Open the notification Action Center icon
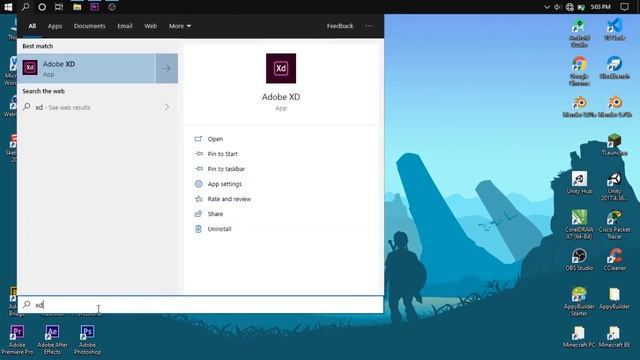Image resolution: width=640 pixels, height=360 pixels. tap(624, 7)
